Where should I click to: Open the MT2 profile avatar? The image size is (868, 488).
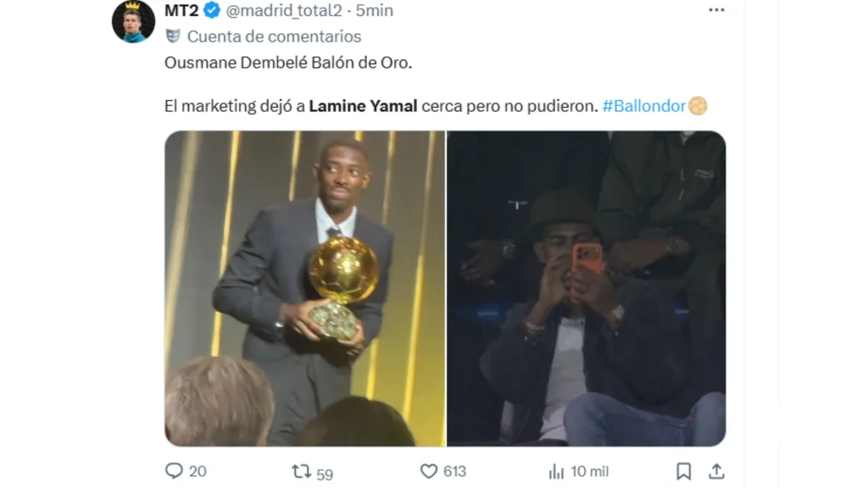(134, 21)
